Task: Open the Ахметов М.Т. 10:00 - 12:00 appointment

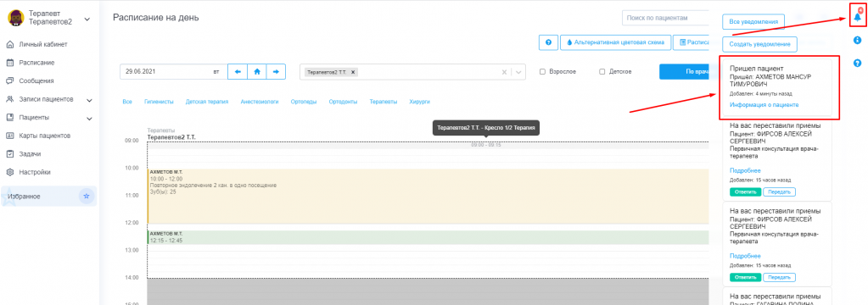Action: coord(428,196)
